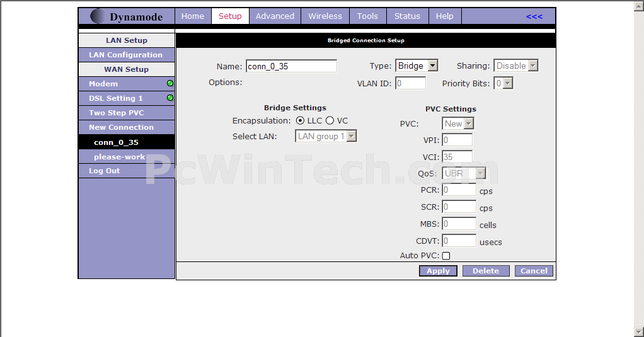This screenshot has width=644, height=337.
Task: Click the CDVT input field
Action: (459, 241)
